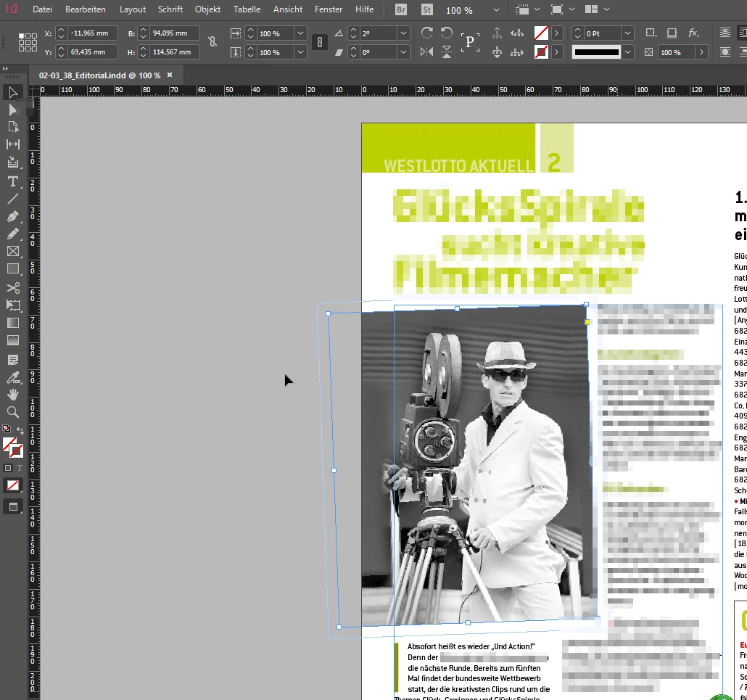Open the Tabelle menu
Screen dimensions: 747x700
[x=247, y=9]
